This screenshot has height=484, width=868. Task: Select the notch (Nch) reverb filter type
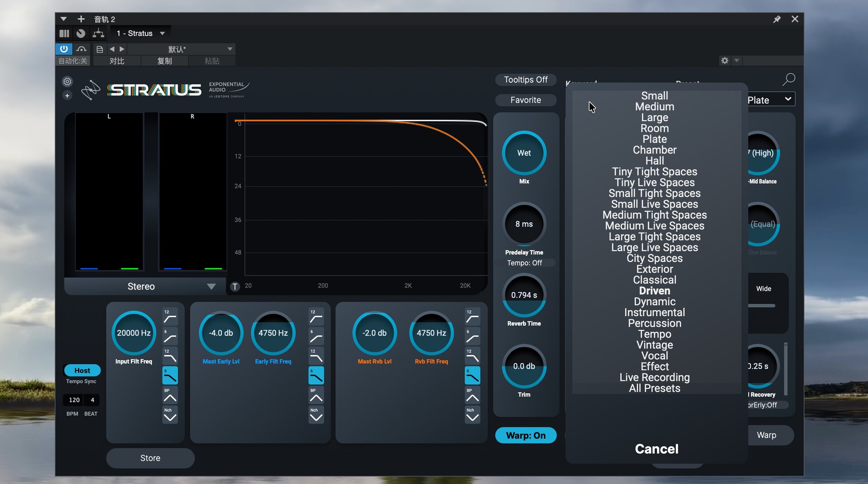click(x=472, y=415)
